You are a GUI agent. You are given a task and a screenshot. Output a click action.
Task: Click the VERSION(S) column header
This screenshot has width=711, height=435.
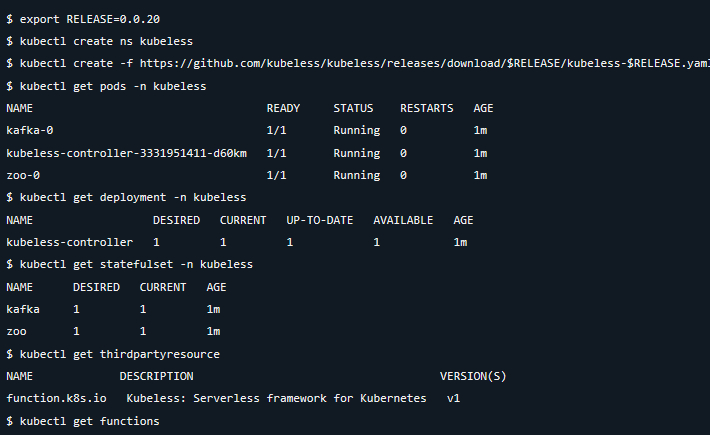pyautogui.click(x=473, y=376)
